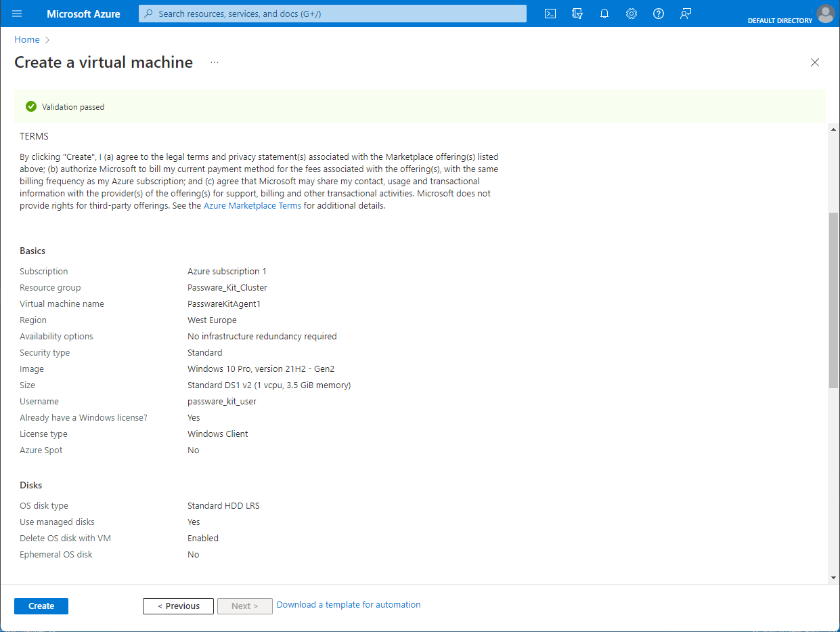Image resolution: width=840 pixels, height=632 pixels.
Task: Select the VM name PasswareKitAgent1
Action: tap(224, 304)
